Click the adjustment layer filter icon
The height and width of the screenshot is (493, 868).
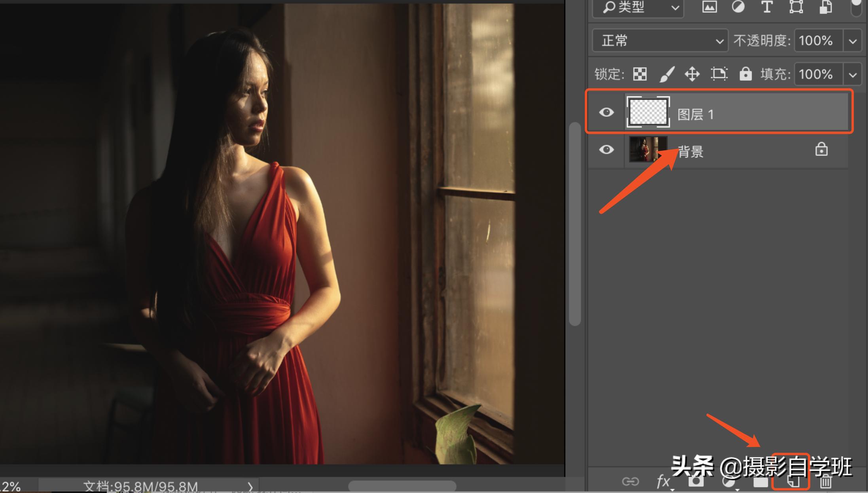coord(738,7)
